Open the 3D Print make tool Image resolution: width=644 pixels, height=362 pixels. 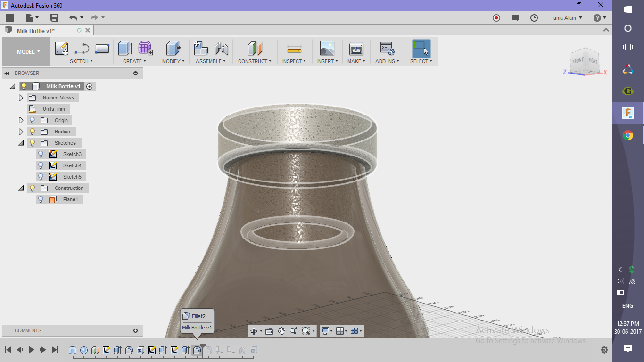click(x=356, y=49)
